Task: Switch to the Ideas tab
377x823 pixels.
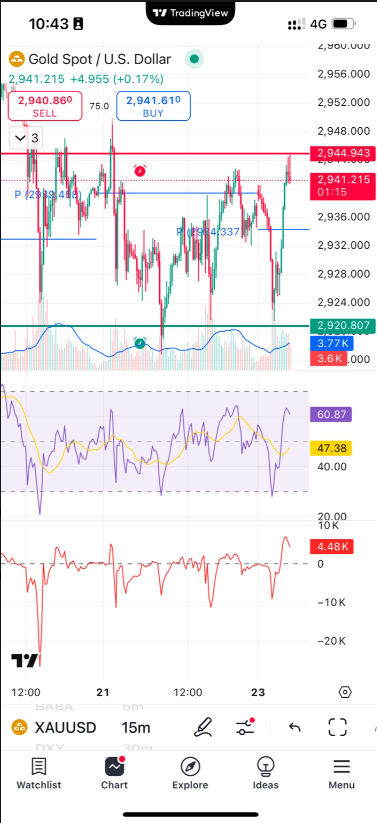Action: [x=266, y=774]
